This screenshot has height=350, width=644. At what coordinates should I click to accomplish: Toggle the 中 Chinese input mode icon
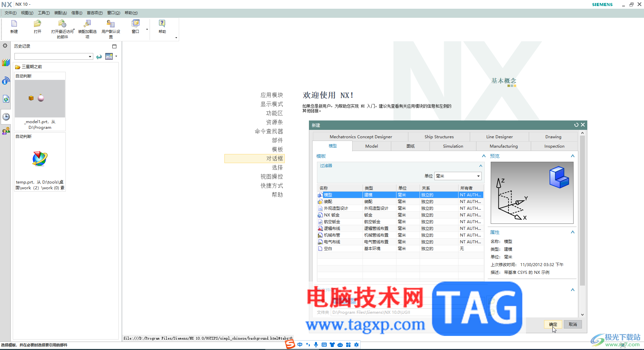pyautogui.click(x=300, y=345)
